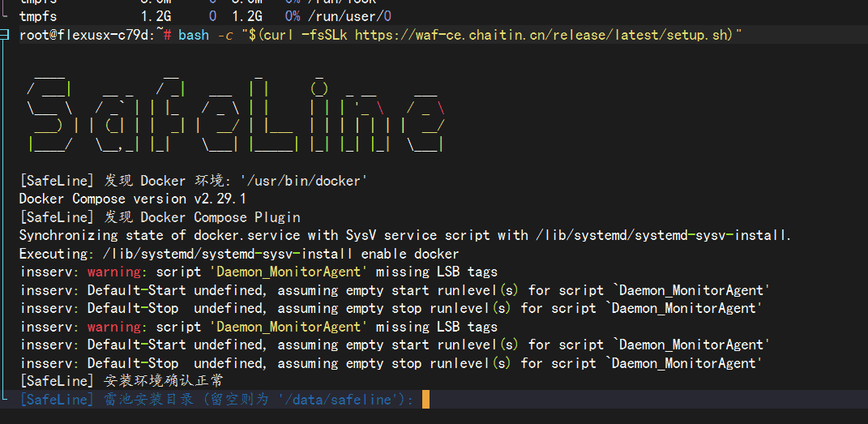Click the Executing systemd-sysv-install enable docker line
This screenshot has height=424, width=868.
pos(238,254)
